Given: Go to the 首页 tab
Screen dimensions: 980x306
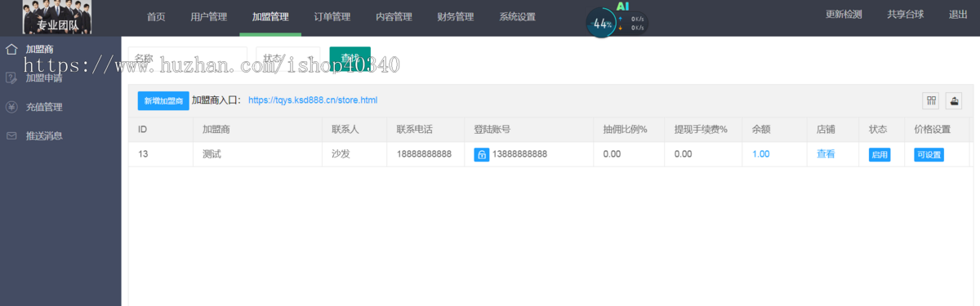Looking at the screenshot, I should [156, 16].
